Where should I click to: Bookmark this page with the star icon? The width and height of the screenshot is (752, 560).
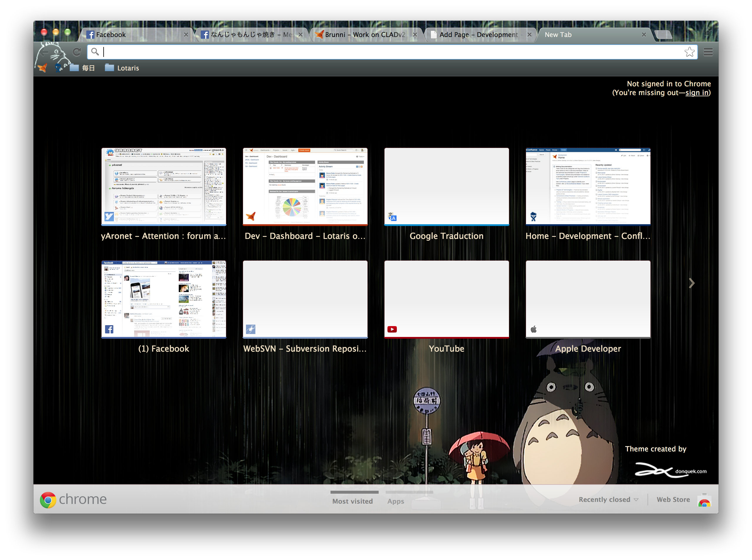pos(689,52)
